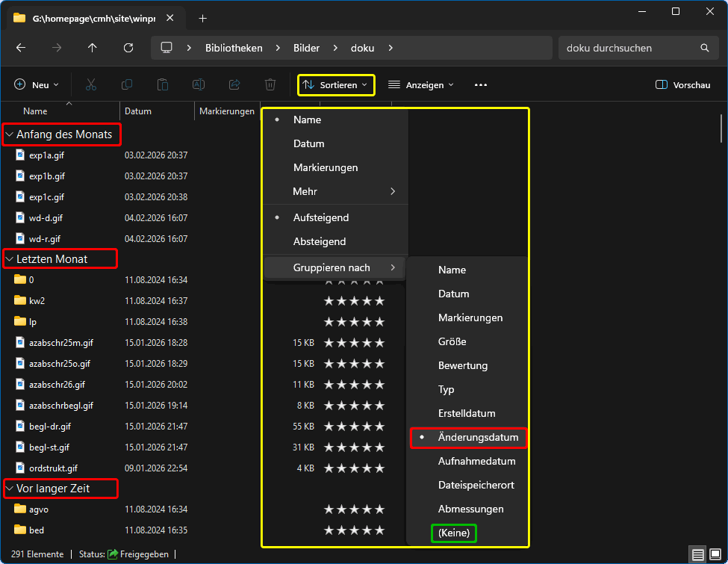Viewport: 728px width, 564px height.
Task: Select Absteigend sort order
Action: 319,241
